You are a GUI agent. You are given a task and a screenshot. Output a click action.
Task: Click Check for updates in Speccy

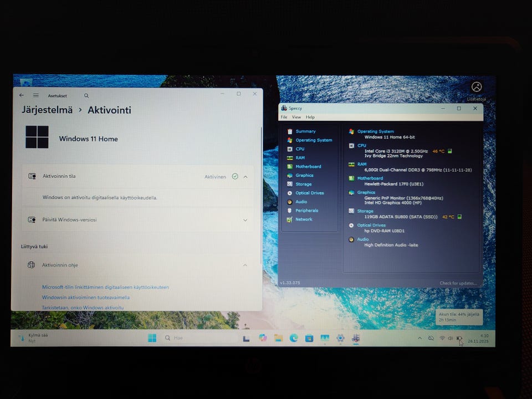pyautogui.click(x=458, y=283)
